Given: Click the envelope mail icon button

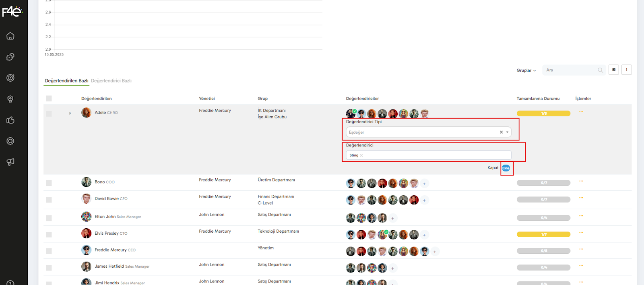Looking at the screenshot, I should tap(613, 70).
